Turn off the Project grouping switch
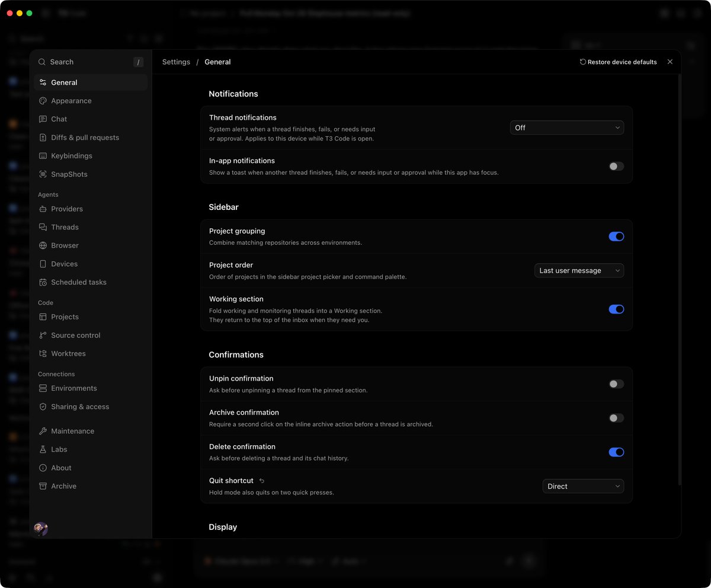The height and width of the screenshot is (588, 711). 616,236
